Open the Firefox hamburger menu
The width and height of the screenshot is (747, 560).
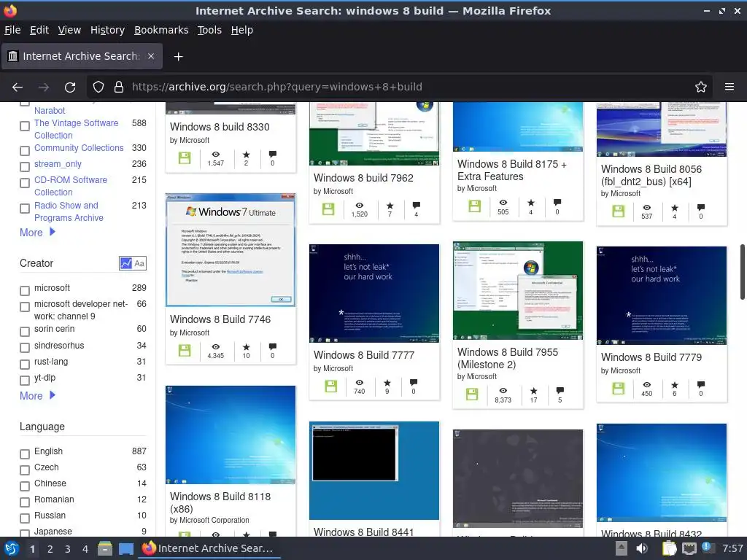pos(729,87)
